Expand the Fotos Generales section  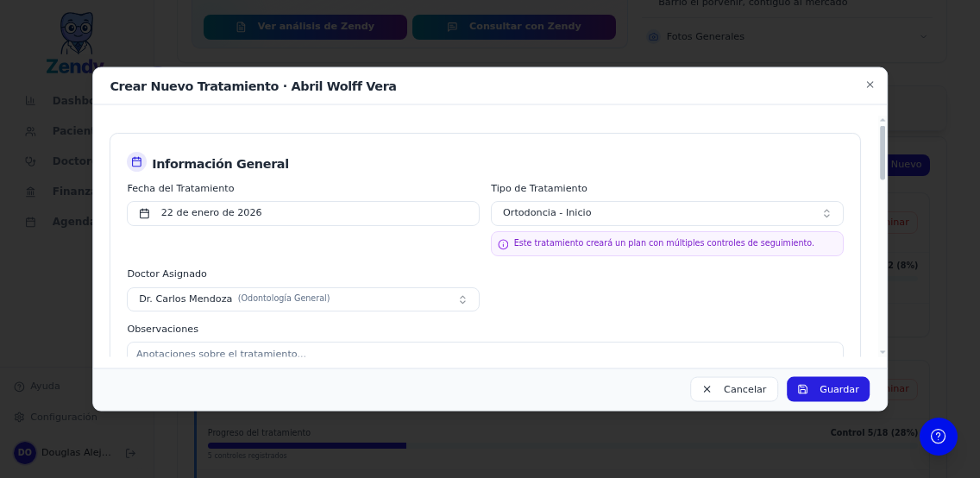(788, 37)
